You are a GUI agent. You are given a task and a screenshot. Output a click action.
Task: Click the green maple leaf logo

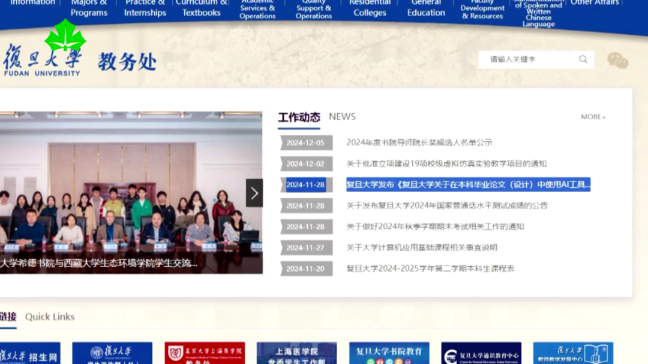click(65, 37)
